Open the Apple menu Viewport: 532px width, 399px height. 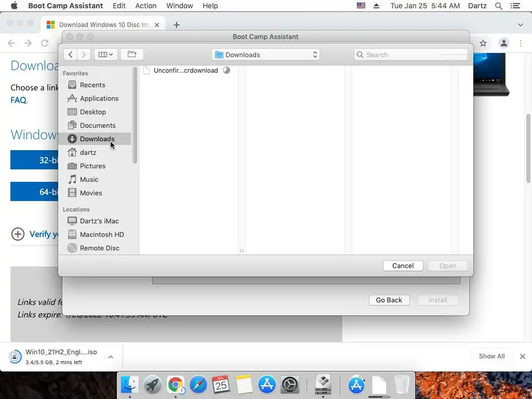point(14,6)
